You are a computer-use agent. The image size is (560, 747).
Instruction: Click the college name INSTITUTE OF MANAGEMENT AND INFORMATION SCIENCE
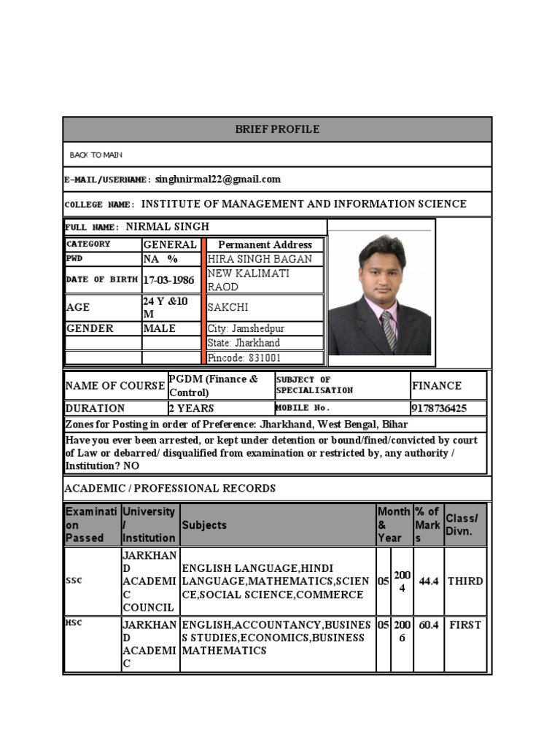click(304, 204)
